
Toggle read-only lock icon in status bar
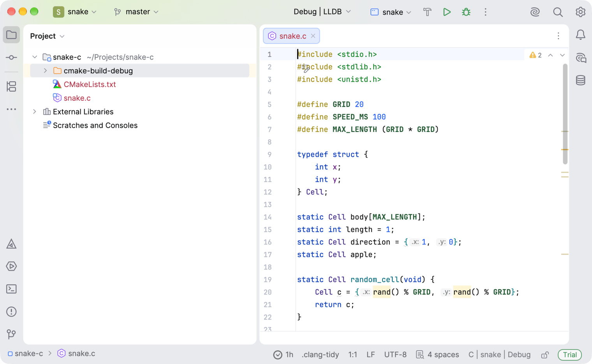coord(545,355)
